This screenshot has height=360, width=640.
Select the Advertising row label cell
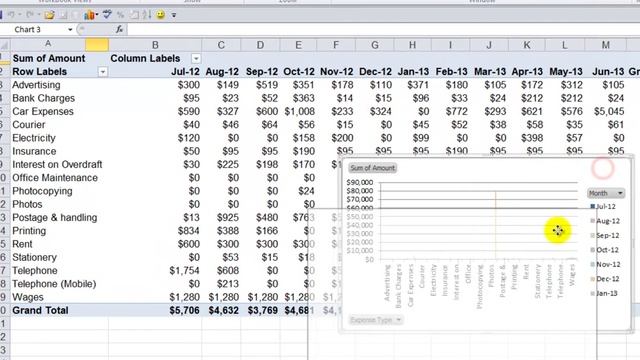tap(59, 85)
